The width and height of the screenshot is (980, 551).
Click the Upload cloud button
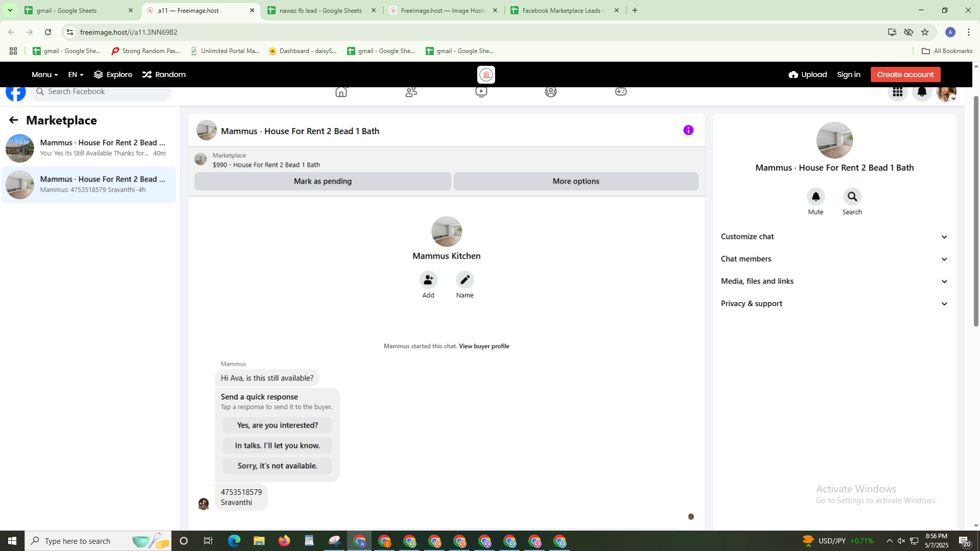pos(807,74)
